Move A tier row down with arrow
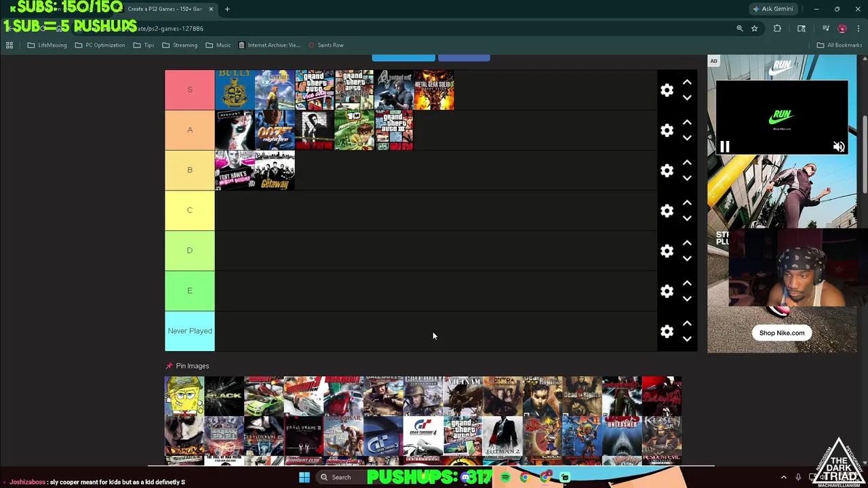The height and width of the screenshot is (488, 868). pyautogui.click(x=687, y=138)
